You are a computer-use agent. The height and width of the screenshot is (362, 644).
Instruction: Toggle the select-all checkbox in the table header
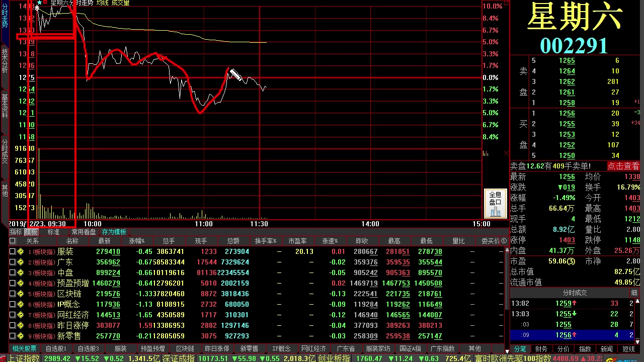13,241
